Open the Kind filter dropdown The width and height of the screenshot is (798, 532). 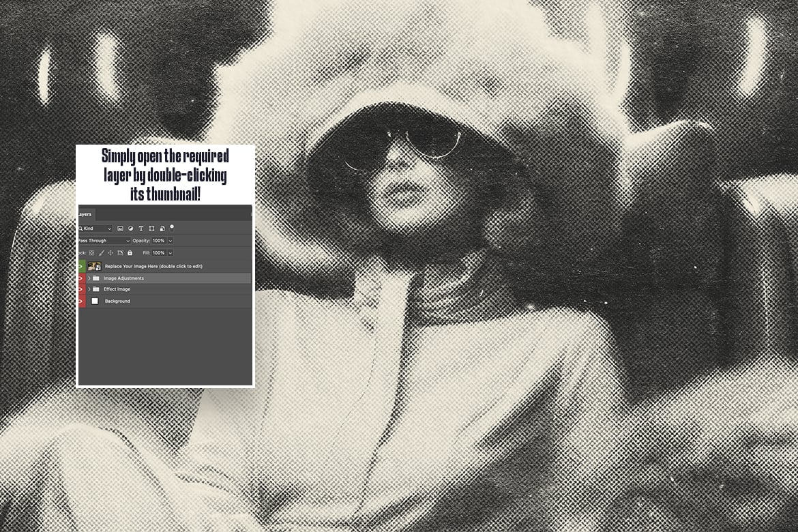click(x=95, y=228)
